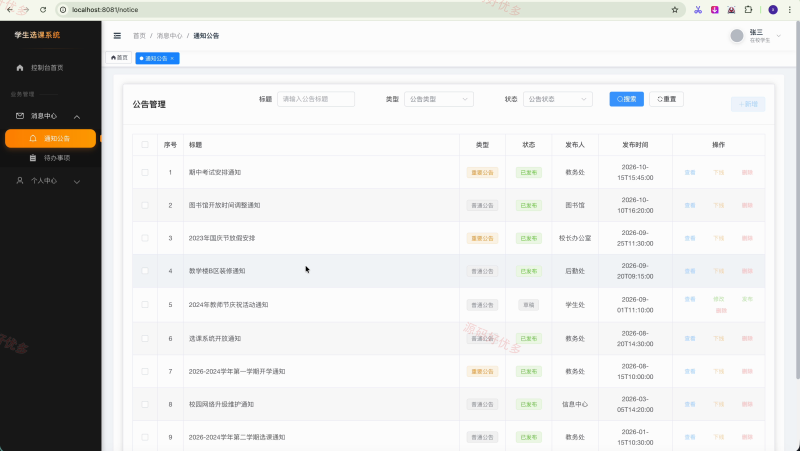Screen dimensions: 800x451
Task: Check the box for 教学楼B区装修通知
Action: [x=145, y=271]
